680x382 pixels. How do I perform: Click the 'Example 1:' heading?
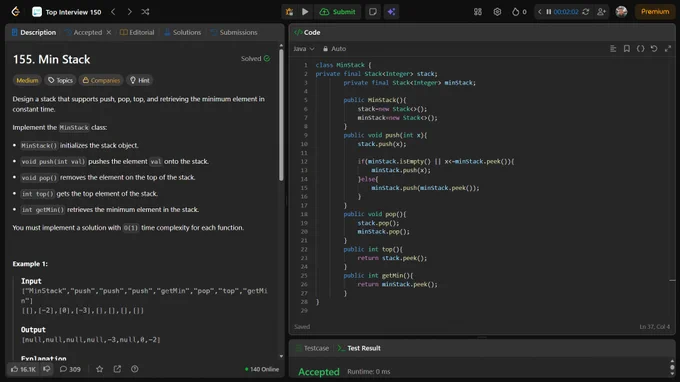coord(30,264)
